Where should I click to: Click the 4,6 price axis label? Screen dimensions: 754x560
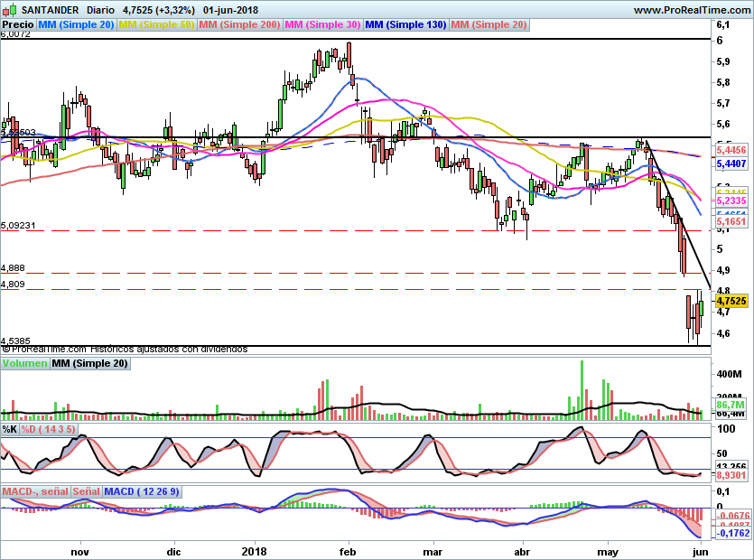click(x=723, y=333)
